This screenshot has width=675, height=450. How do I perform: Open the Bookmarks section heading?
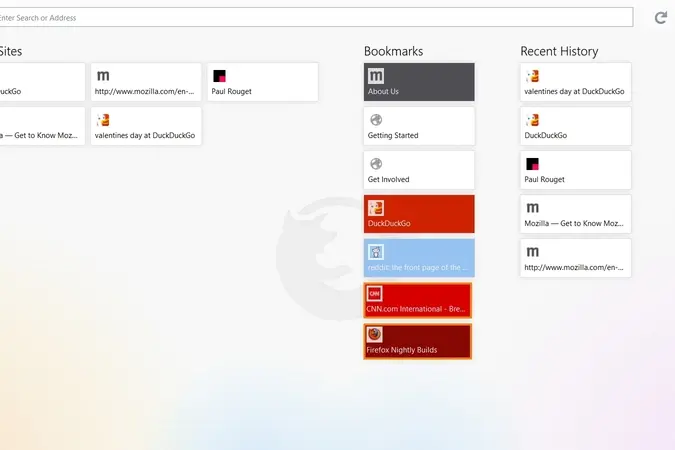pos(393,51)
